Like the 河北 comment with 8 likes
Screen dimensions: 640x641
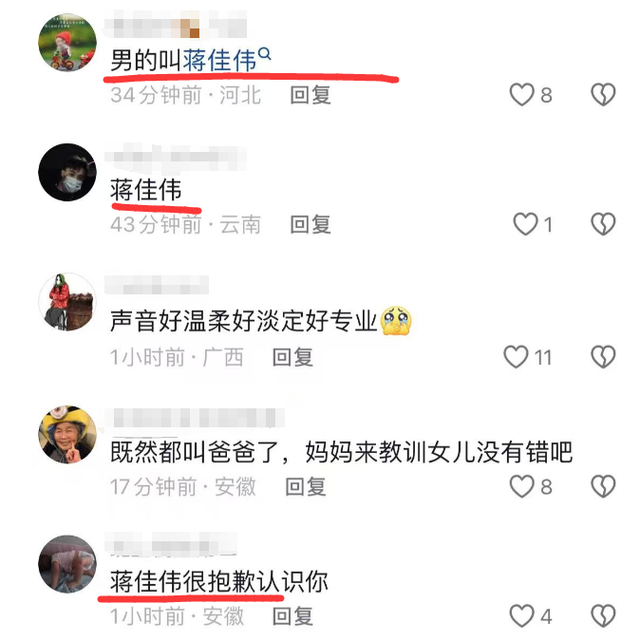click(522, 94)
